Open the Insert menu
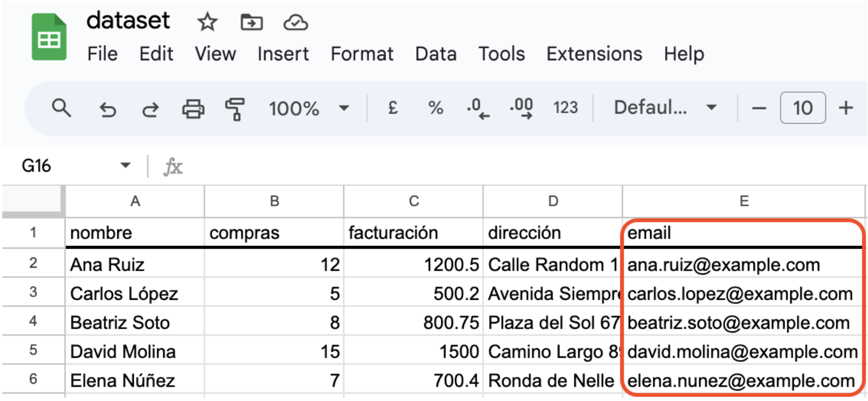 283,54
